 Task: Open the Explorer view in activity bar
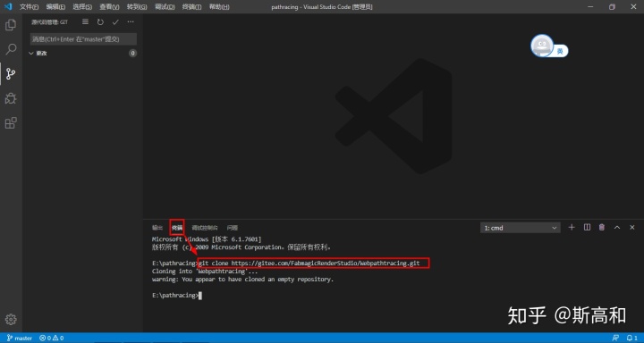point(11,25)
